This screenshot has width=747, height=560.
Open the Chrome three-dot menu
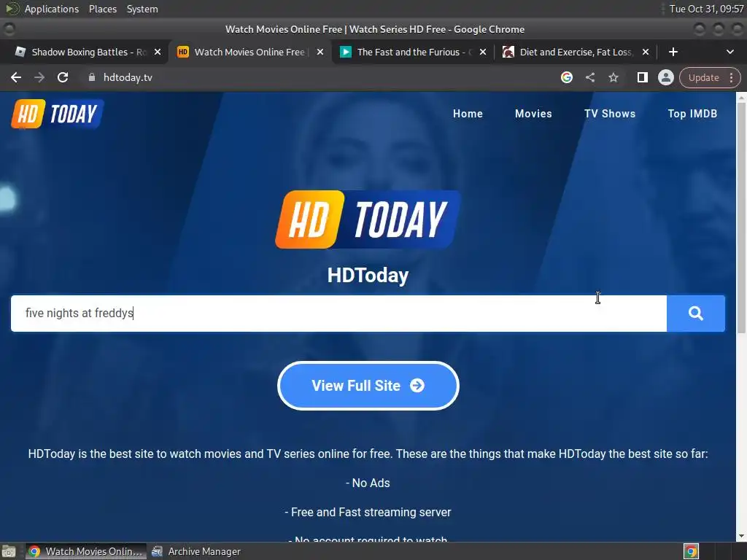click(x=731, y=77)
